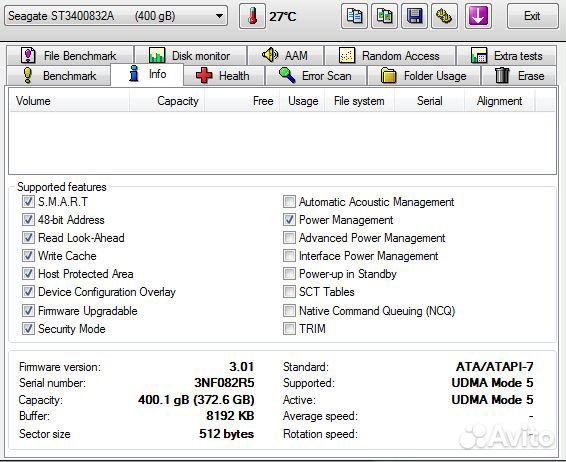Open the options gear icon

(444, 16)
